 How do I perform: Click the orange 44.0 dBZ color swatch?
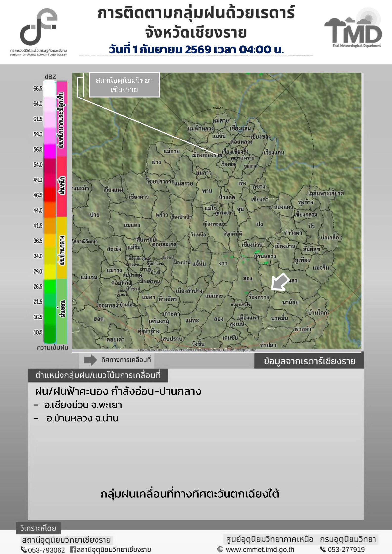pos(50,210)
